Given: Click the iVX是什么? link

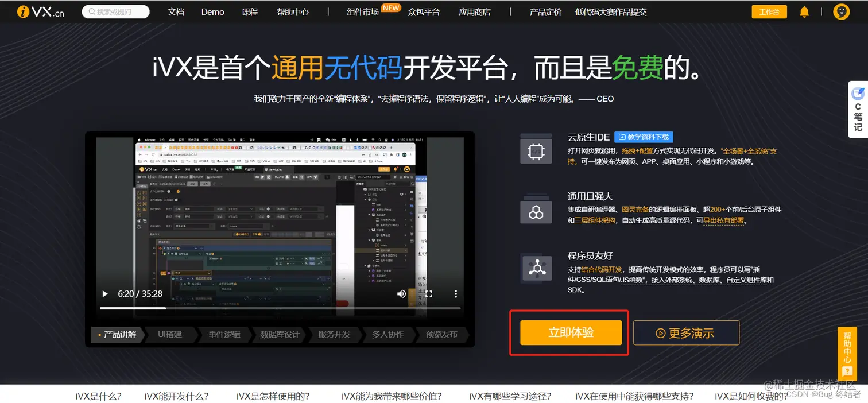Looking at the screenshot, I should (x=98, y=396).
